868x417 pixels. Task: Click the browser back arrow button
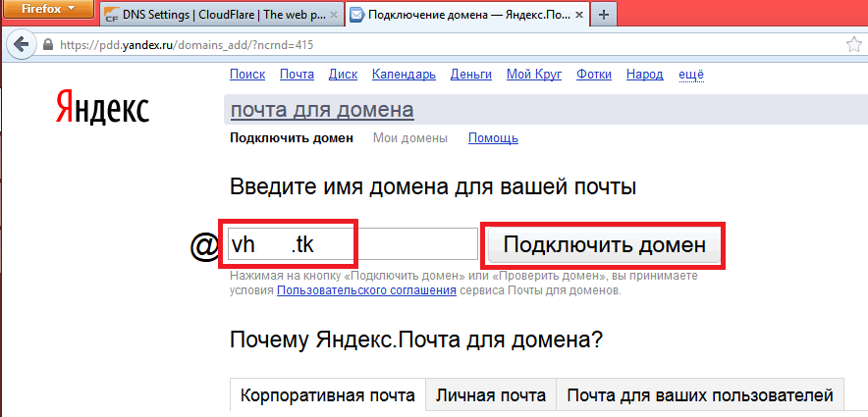[19, 45]
